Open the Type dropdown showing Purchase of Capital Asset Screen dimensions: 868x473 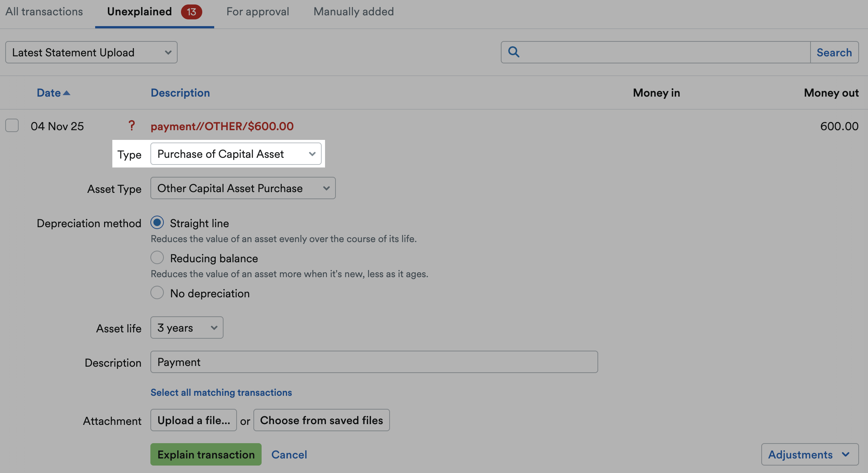click(x=236, y=154)
